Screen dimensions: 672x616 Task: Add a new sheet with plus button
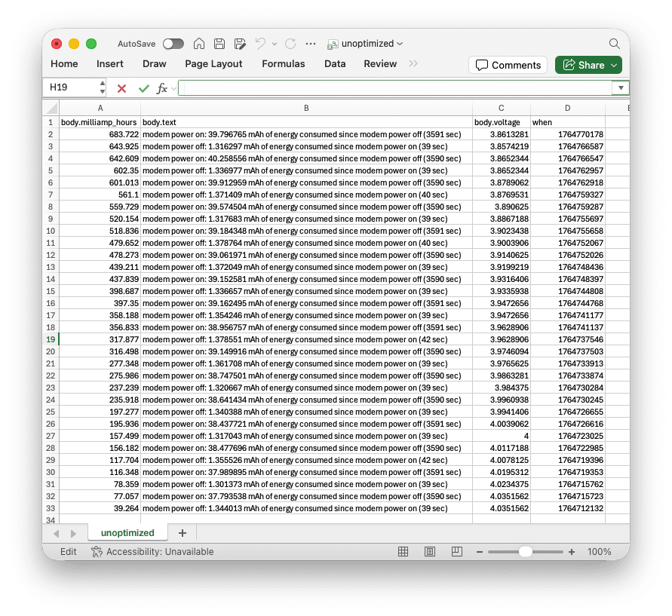click(183, 533)
